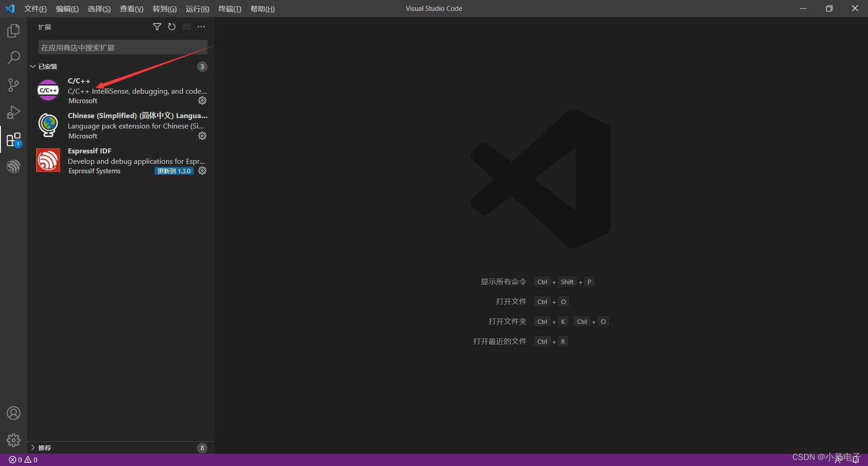This screenshot has height=466, width=868.
Task: Open the 帮助(H) menu
Action: [263, 9]
